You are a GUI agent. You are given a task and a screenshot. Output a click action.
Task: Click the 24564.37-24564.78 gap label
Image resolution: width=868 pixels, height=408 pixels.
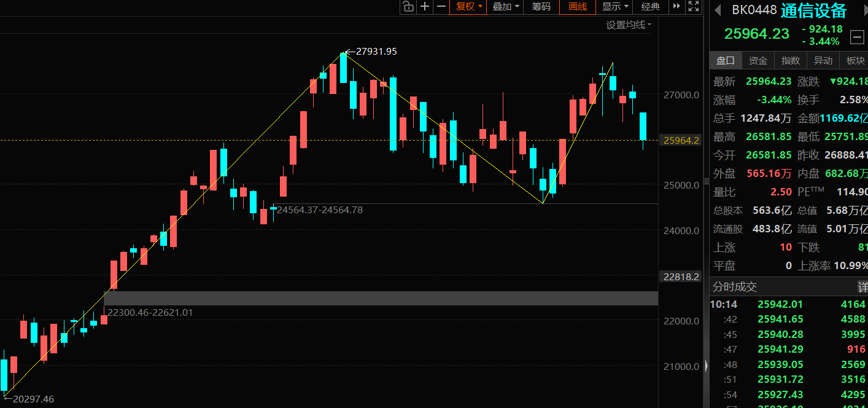[320, 210]
